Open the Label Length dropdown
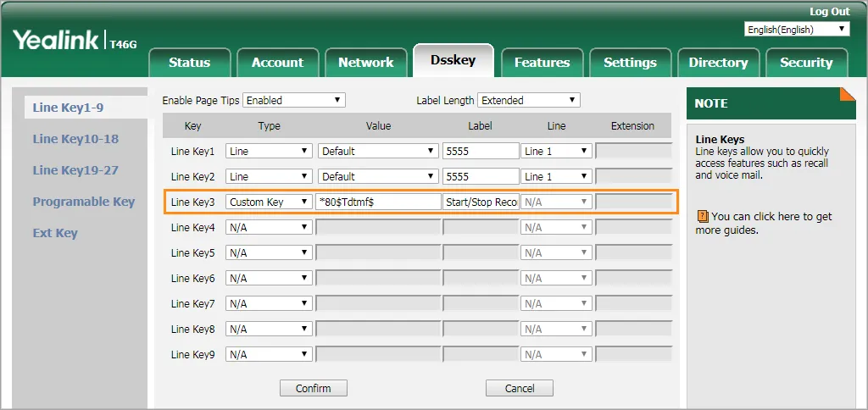 (529, 100)
